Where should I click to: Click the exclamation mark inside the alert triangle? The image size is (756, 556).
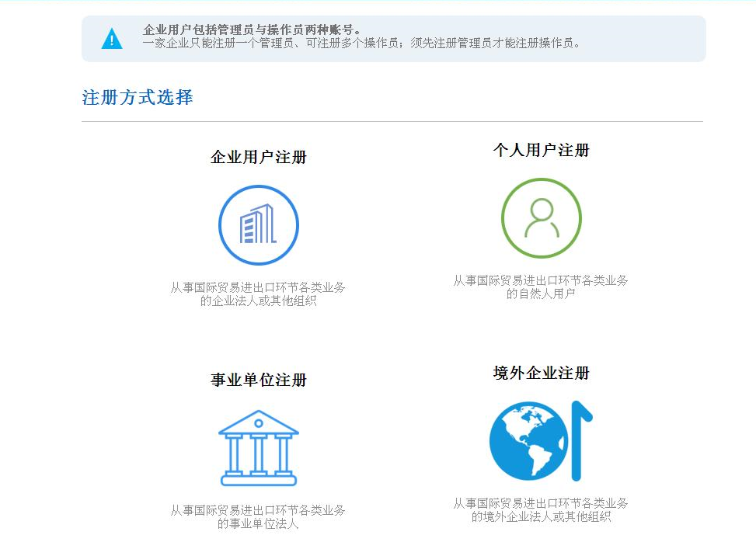click(x=111, y=40)
